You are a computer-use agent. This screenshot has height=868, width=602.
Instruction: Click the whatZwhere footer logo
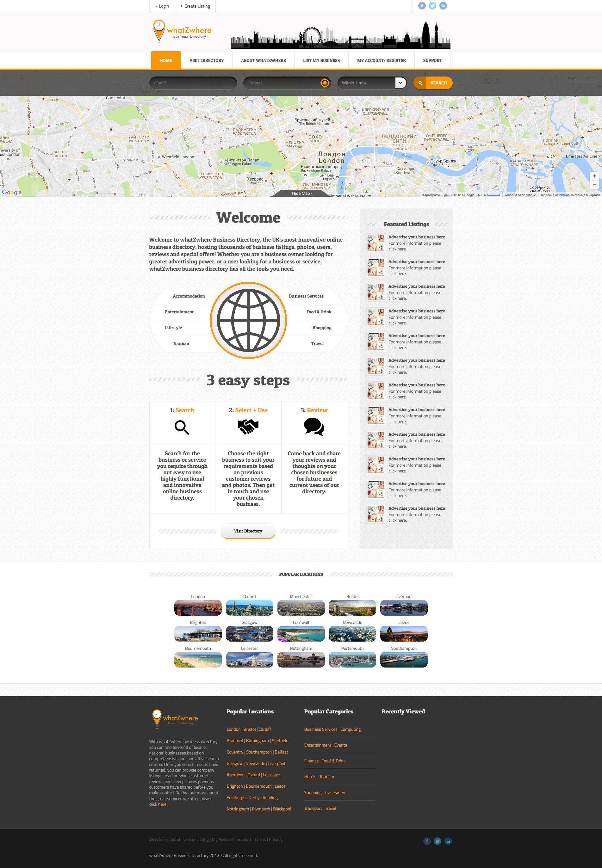pyautogui.click(x=175, y=719)
